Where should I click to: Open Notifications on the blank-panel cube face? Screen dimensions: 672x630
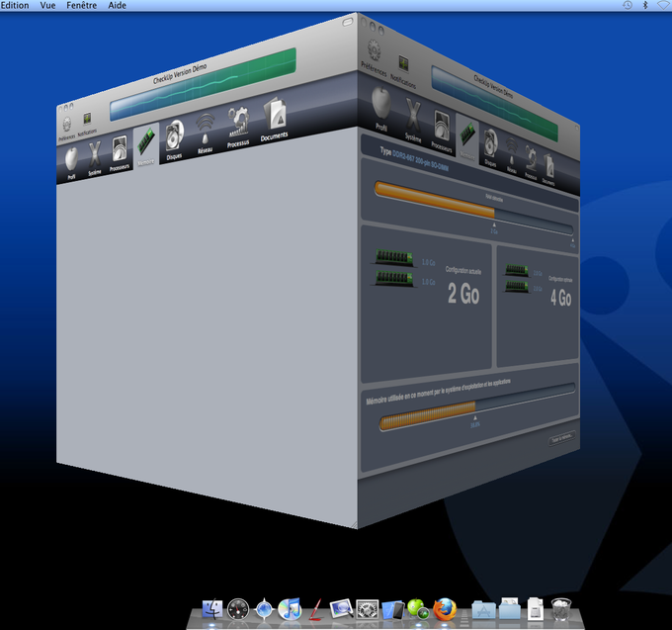click(87, 123)
